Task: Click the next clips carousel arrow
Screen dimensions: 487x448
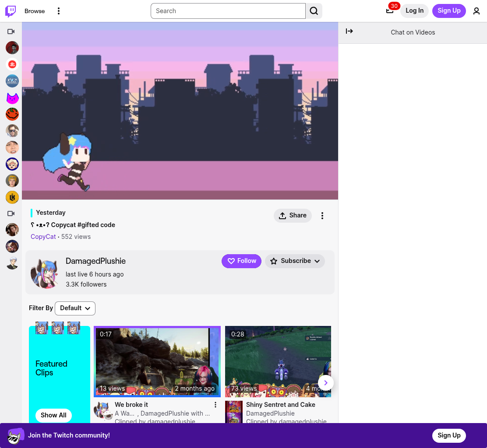Action: [325, 383]
